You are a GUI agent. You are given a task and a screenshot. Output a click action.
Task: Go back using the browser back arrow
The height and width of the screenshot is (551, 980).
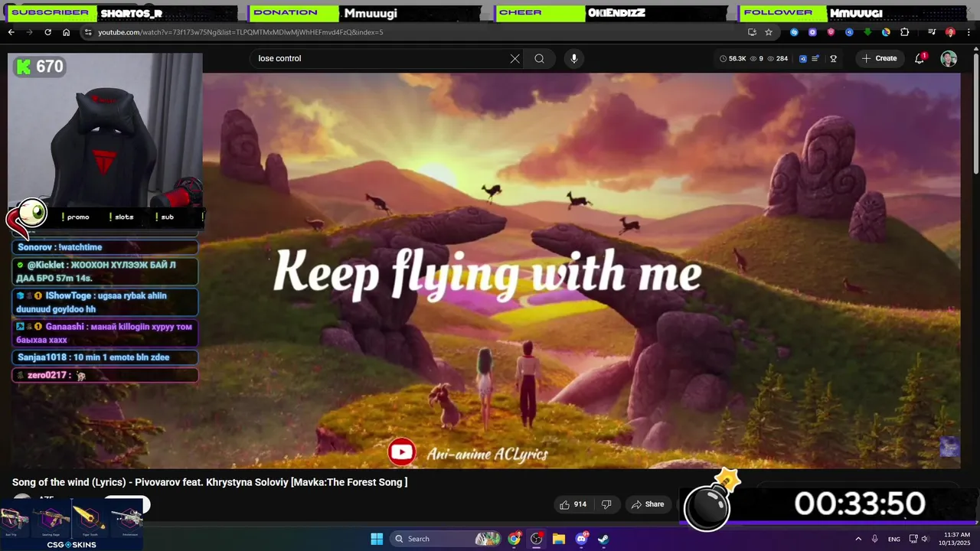click(x=11, y=32)
